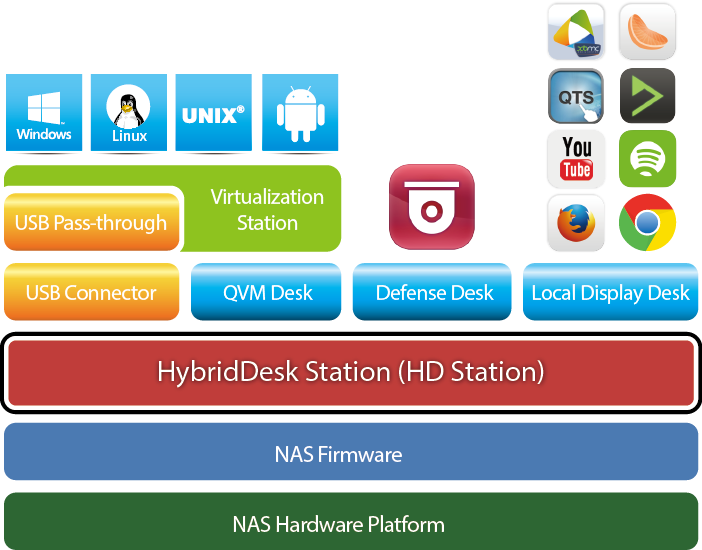Click the green Plex chevron icon

tap(647, 96)
